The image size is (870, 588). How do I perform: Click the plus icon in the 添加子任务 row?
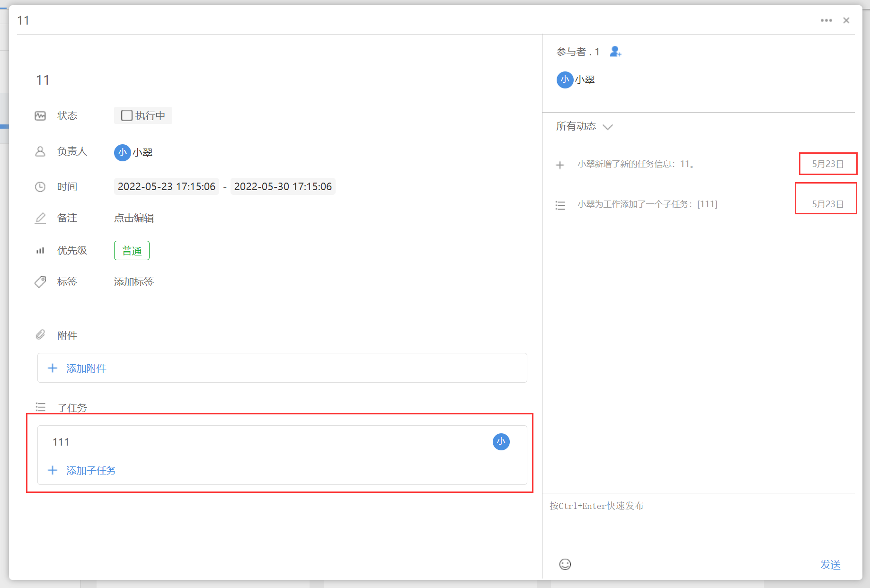(53, 470)
